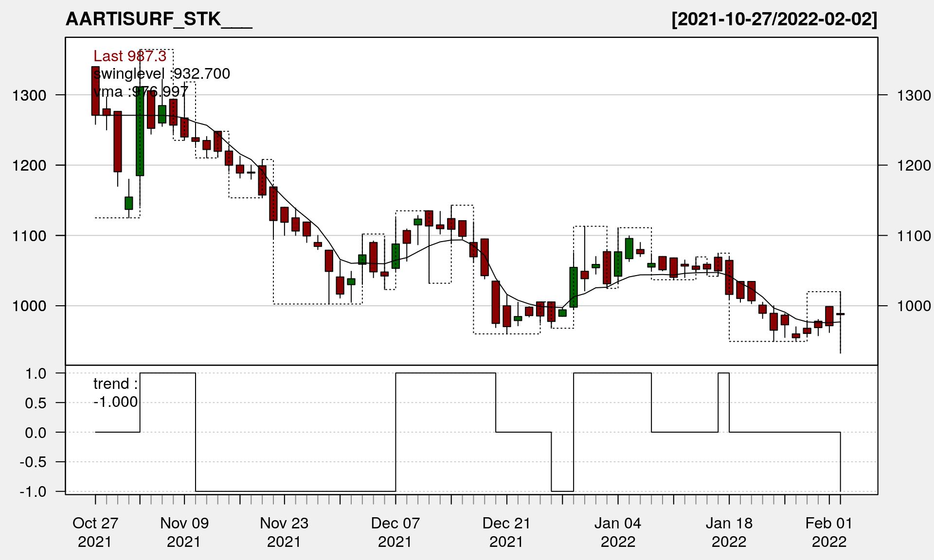Click the trend panel 0.5 axis label
Screen dimensions: 934x560
(36, 403)
